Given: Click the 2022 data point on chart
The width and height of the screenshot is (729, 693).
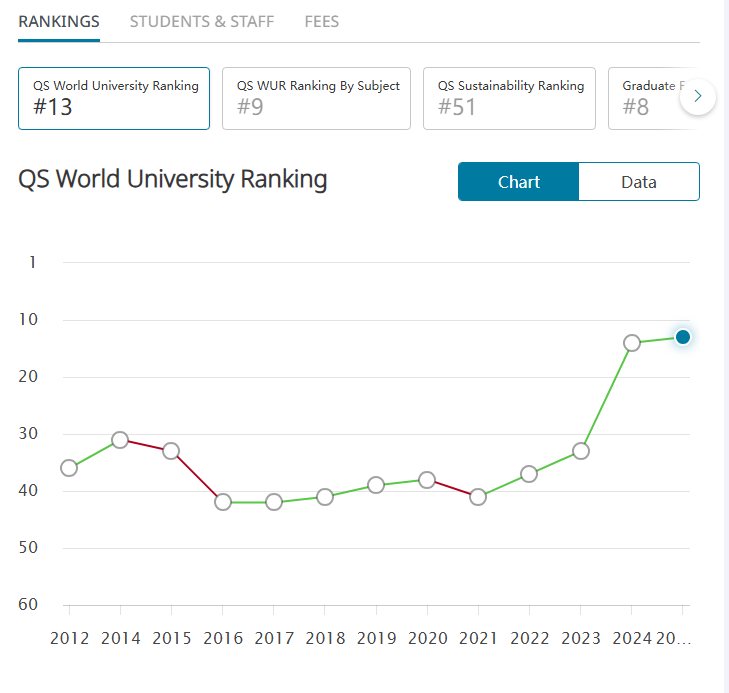Looking at the screenshot, I should point(529,474).
